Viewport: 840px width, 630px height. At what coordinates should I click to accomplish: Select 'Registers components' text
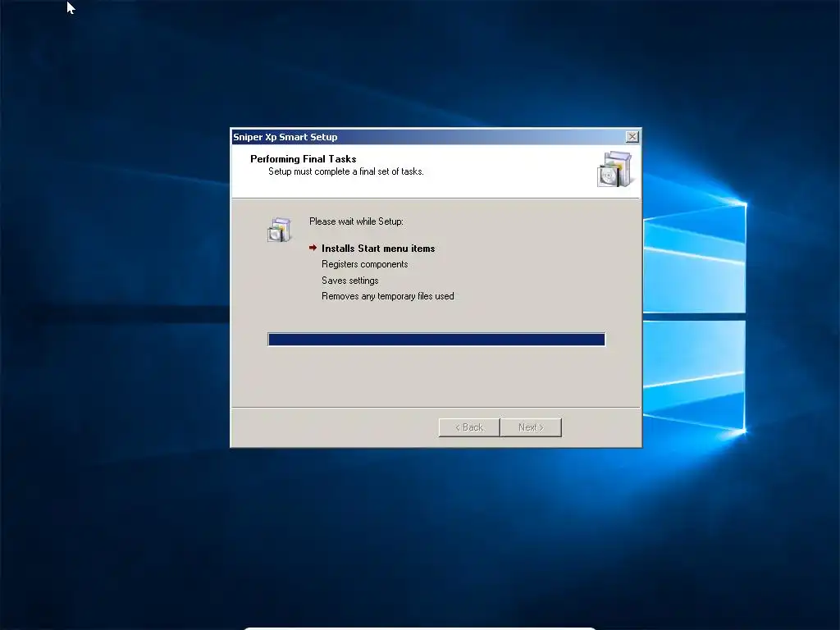365,264
